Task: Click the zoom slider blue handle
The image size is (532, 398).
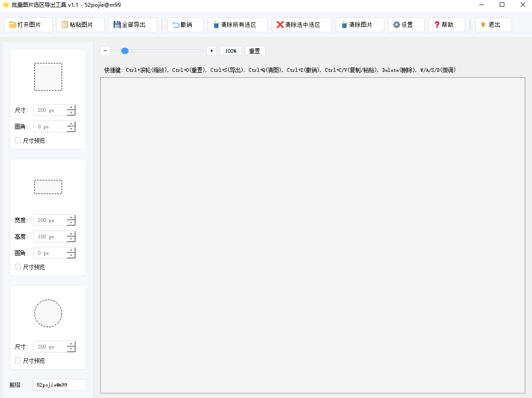Action: coord(124,51)
